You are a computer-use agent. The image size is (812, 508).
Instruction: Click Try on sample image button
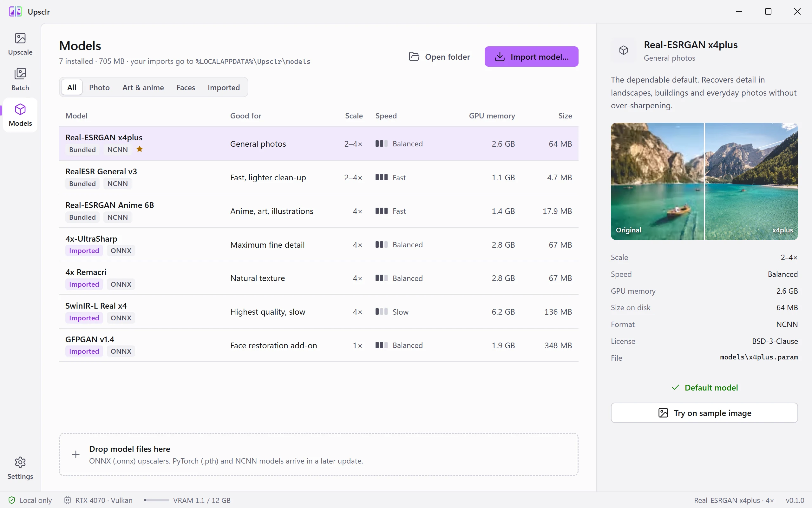pyautogui.click(x=704, y=413)
